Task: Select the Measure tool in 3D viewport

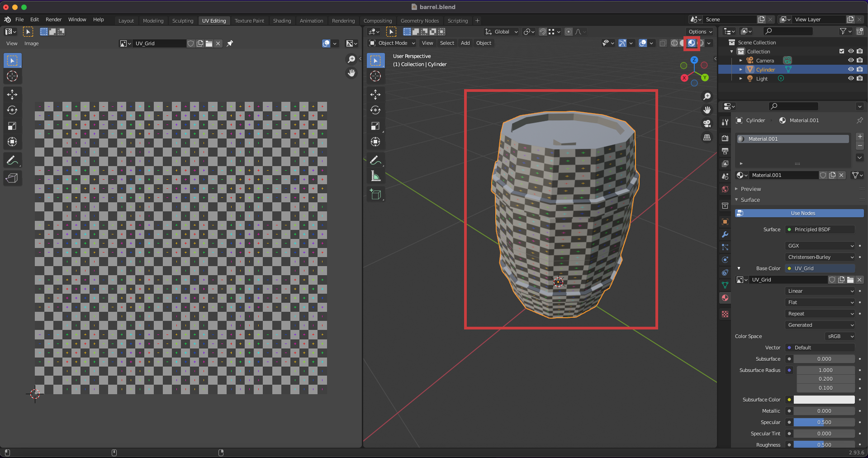Action: click(375, 176)
